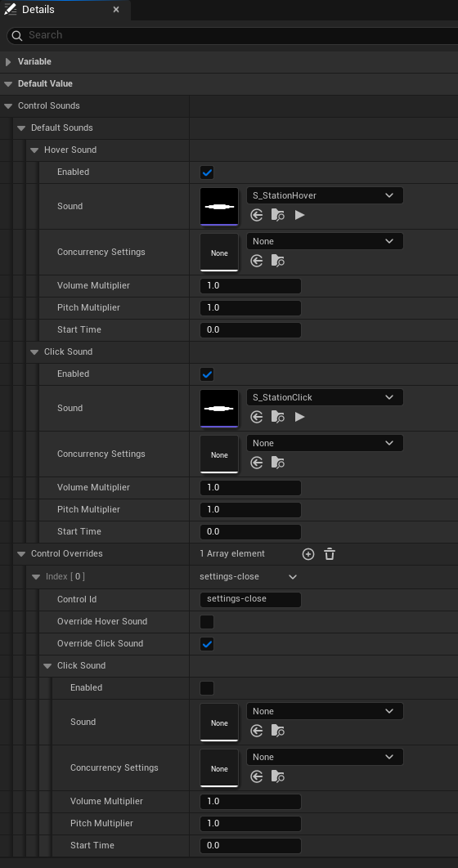Collapse the Control Sounds section

point(7,105)
